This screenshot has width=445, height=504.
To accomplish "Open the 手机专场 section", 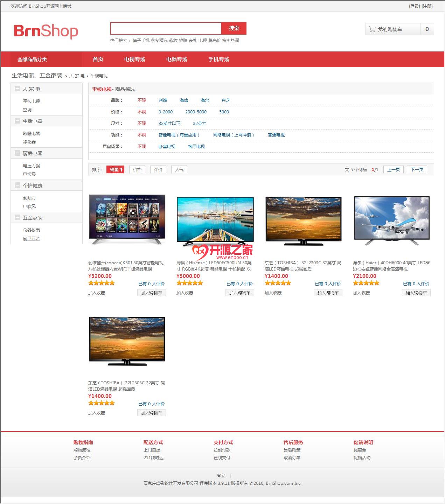I will 219,59.
